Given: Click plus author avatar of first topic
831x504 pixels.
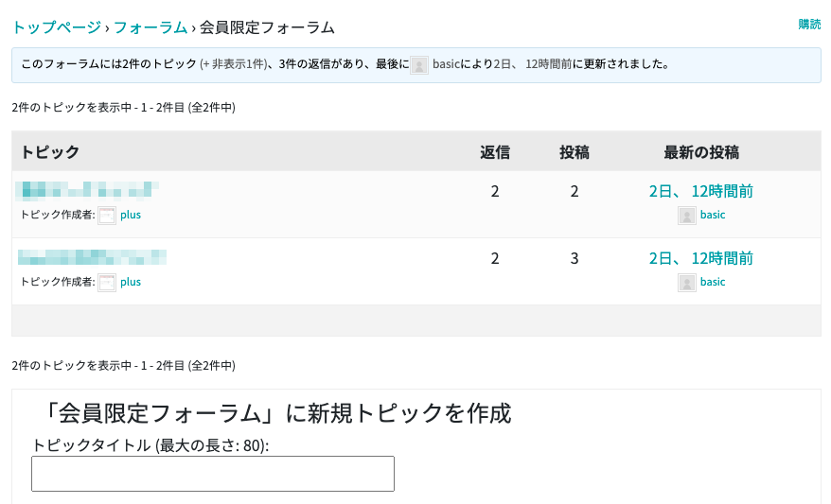Looking at the screenshot, I should point(107,215).
